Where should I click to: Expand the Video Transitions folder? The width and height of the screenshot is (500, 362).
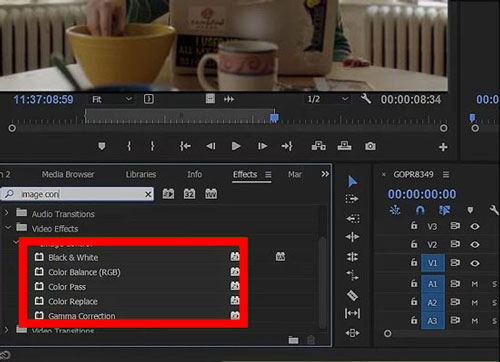point(6,330)
